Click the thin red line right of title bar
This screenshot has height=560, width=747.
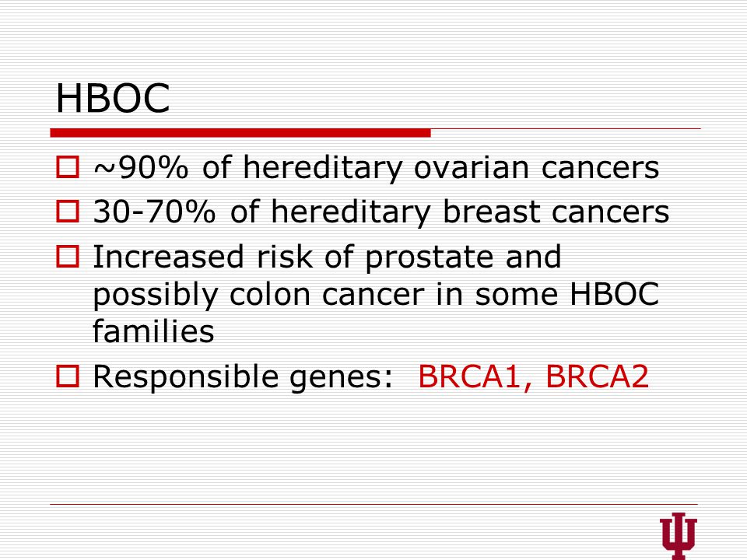tap(566, 128)
